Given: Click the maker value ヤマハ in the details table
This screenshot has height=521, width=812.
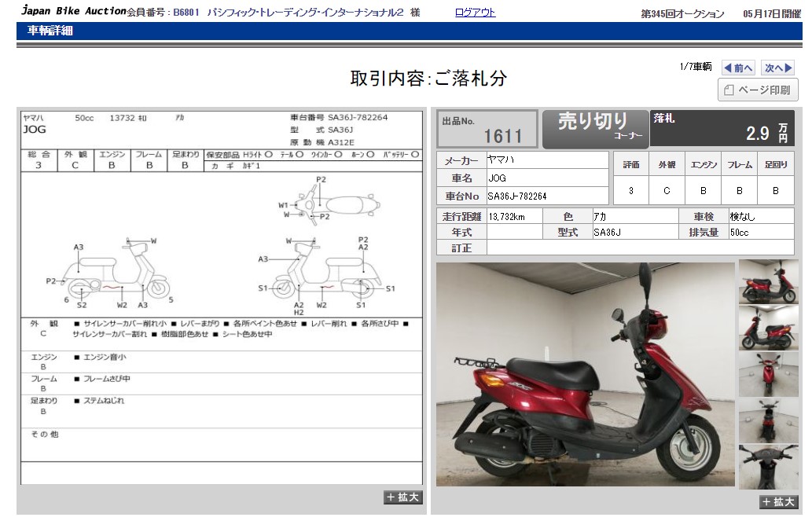Looking at the screenshot, I should click(547, 160).
